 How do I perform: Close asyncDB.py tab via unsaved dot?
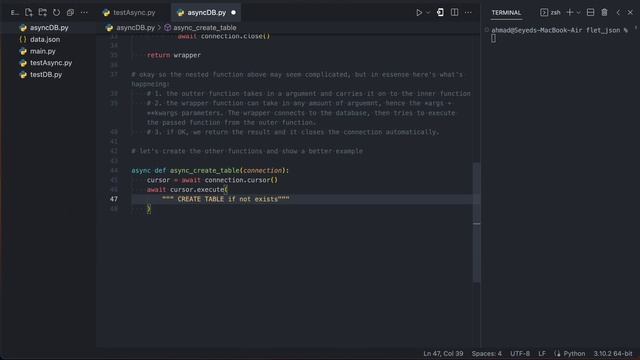pos(233,13)
